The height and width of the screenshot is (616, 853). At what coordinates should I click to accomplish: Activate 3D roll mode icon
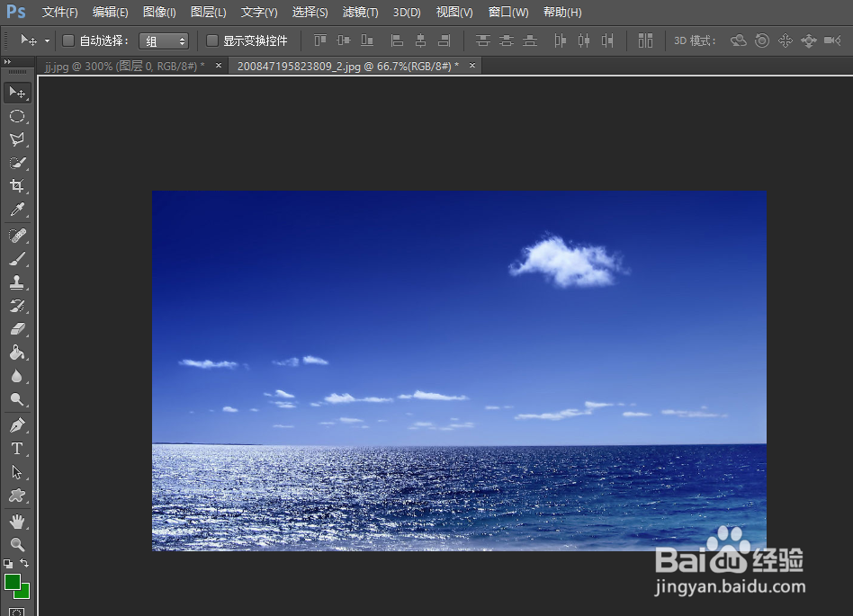(762, 40)
